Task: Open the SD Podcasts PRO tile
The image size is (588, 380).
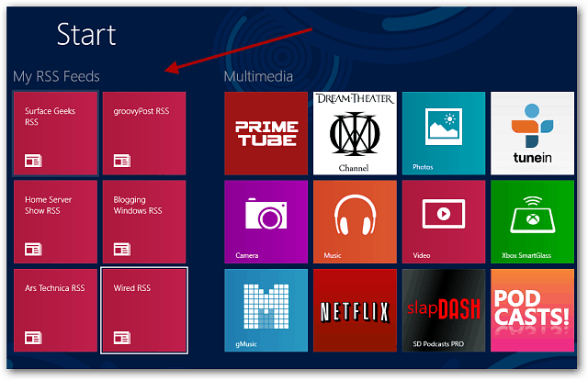Action: tap(444, 310)
